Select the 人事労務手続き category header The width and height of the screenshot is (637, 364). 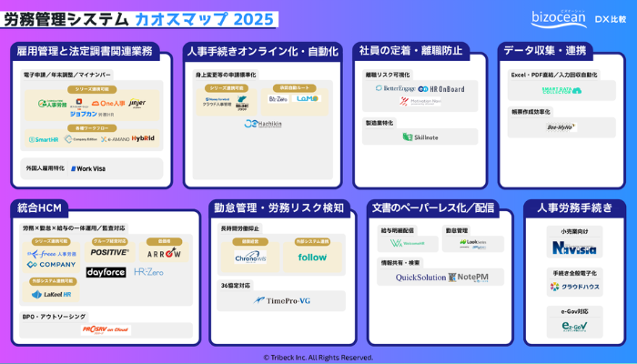pyautogui.click(x=574, y=208)
